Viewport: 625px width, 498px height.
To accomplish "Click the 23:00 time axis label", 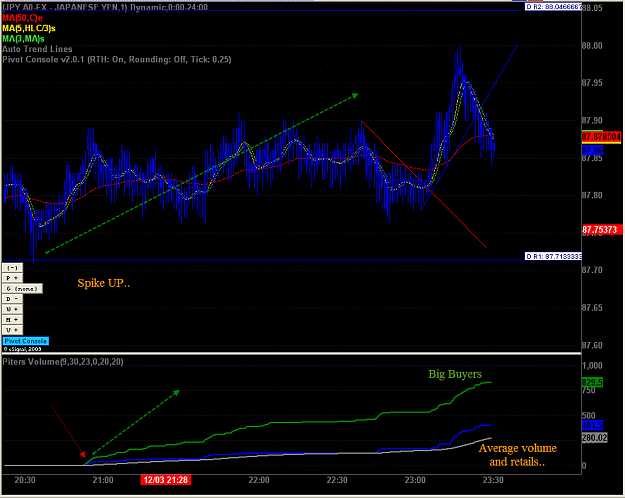I will [x=415, y=480].
